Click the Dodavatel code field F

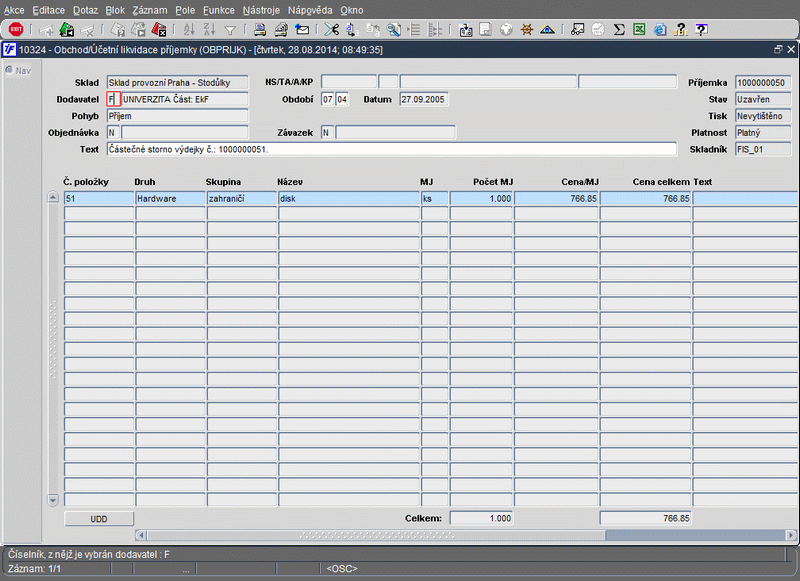(113, 99)
